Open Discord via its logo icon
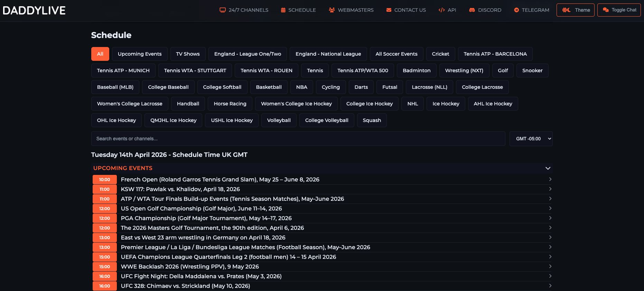Screen dimensions: 644x291 click(x=472, y=10)
